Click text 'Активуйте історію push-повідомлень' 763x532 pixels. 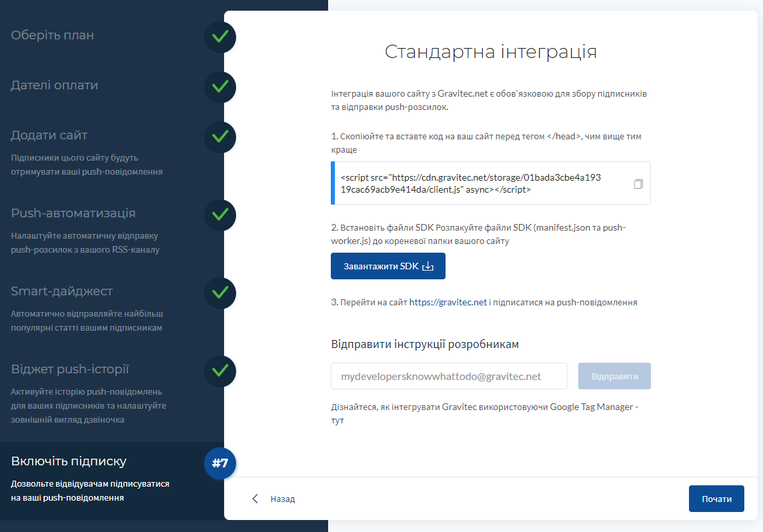87,392
